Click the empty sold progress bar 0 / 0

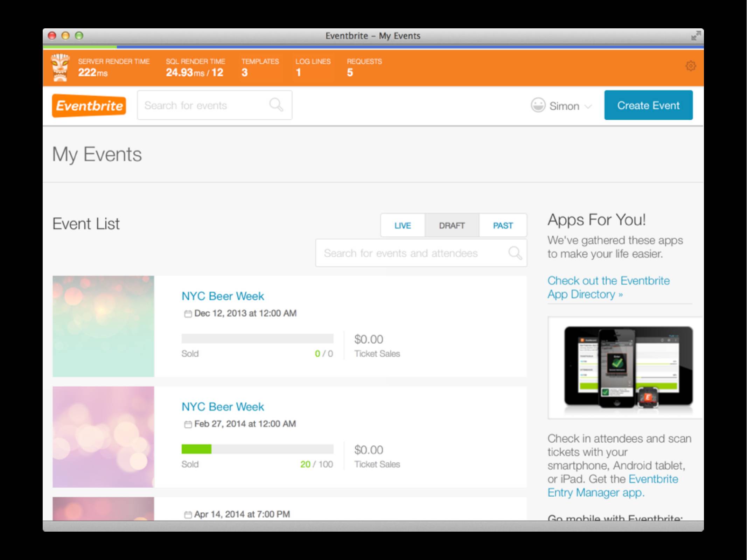[257, 338]
